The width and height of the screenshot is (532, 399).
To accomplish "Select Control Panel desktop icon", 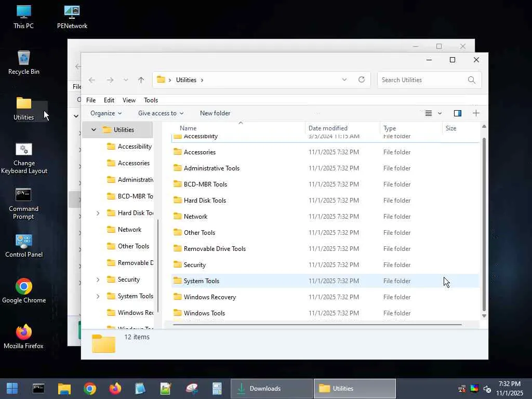I will coord(24,246).
